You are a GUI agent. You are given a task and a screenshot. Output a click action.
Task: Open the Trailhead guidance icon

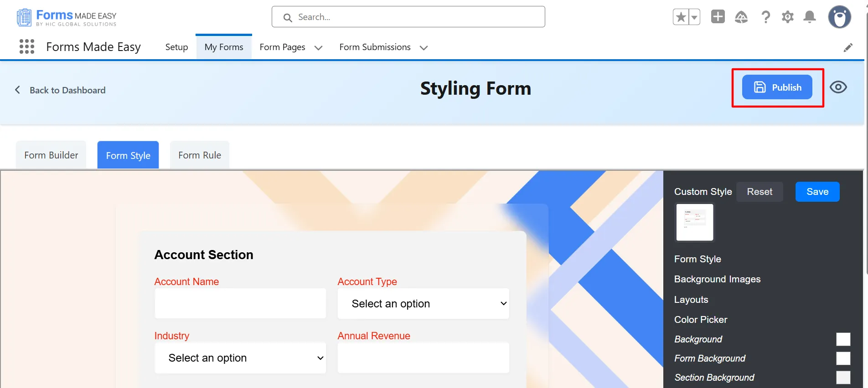click(741, 17)
